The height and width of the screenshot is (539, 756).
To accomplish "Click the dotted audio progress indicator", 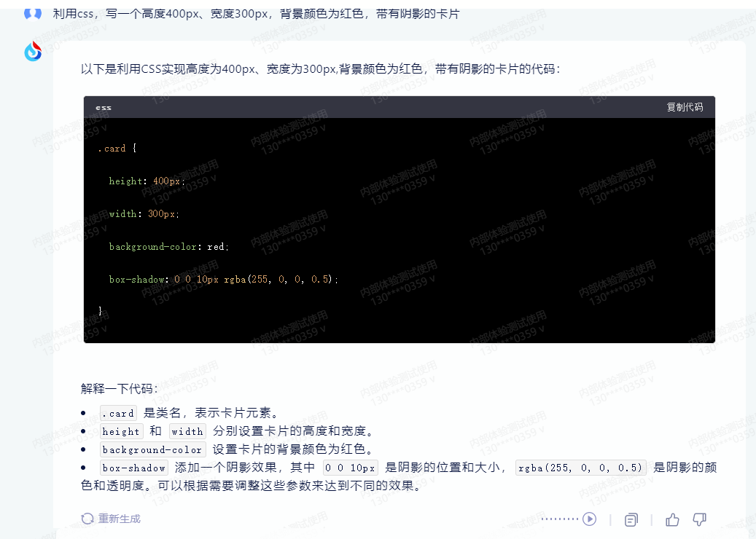I will 560,519.
